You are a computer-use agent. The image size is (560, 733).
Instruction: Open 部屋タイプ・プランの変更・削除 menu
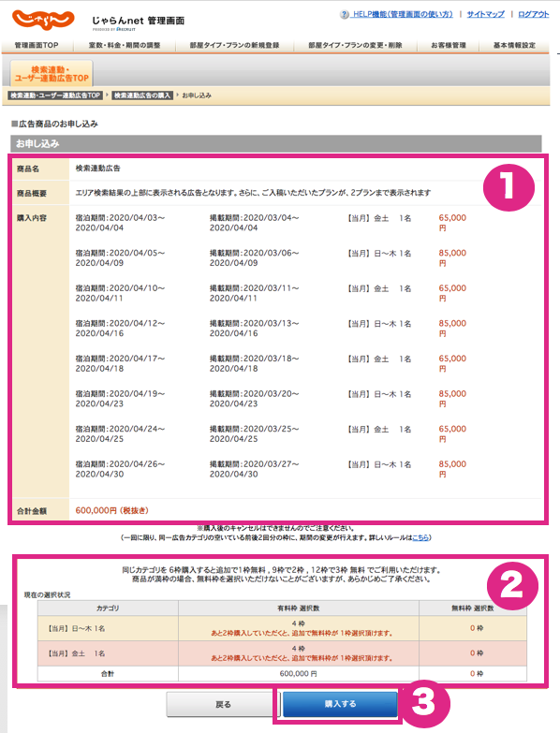click(x=355, y=45)
